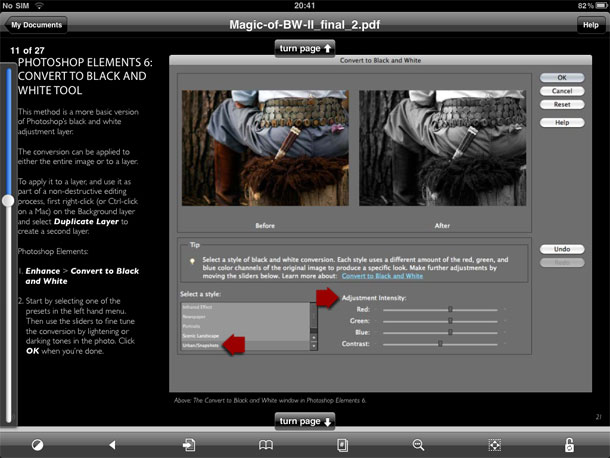Adjust the Green intensity slider handle
Image resolution: width=610 pixels, height=458 pixels.
pyautogui.click(x=450, y=321)
